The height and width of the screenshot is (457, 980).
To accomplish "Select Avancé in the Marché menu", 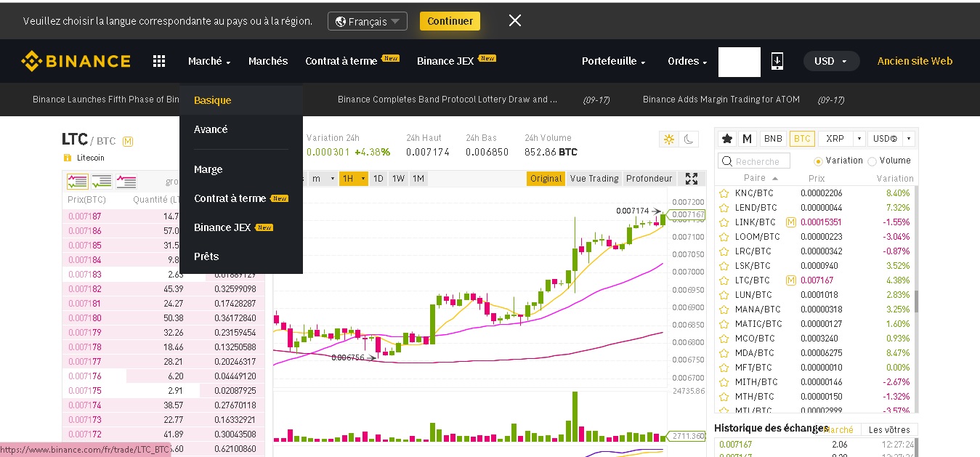I will tap(211, 129).
